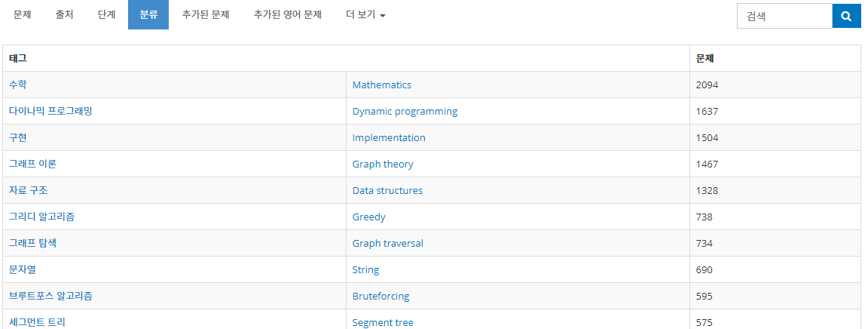This screenshot has width=868, height=329.
Task: Select the problem count 734
Action: [704, 243]
